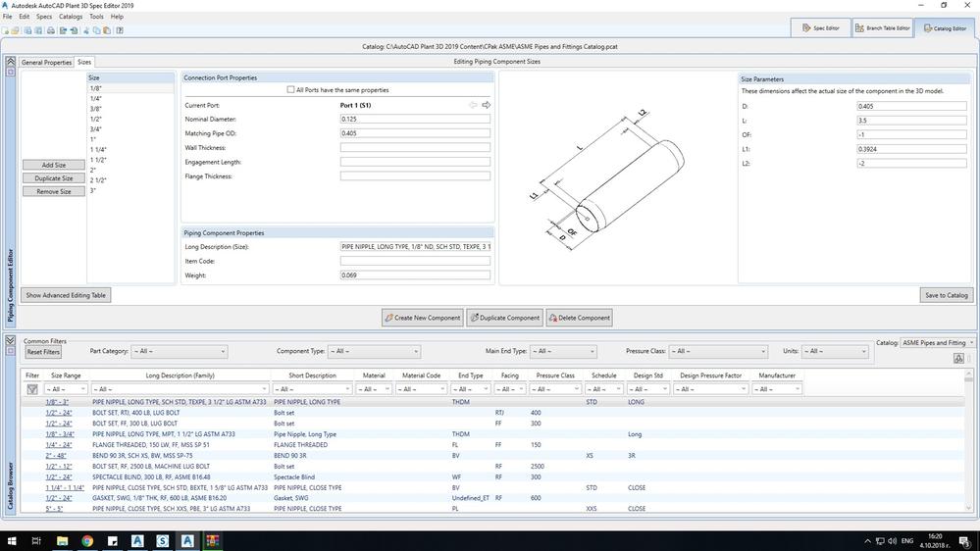
Task: Click the Print toolbar icon
Action: (51, 30)
